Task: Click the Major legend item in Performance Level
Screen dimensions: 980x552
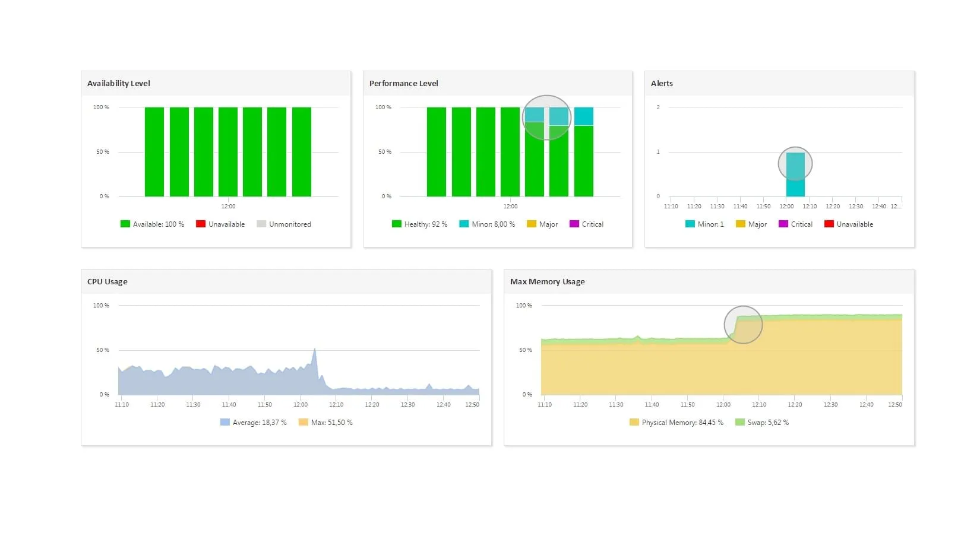Action: click(x=542, y=224)
